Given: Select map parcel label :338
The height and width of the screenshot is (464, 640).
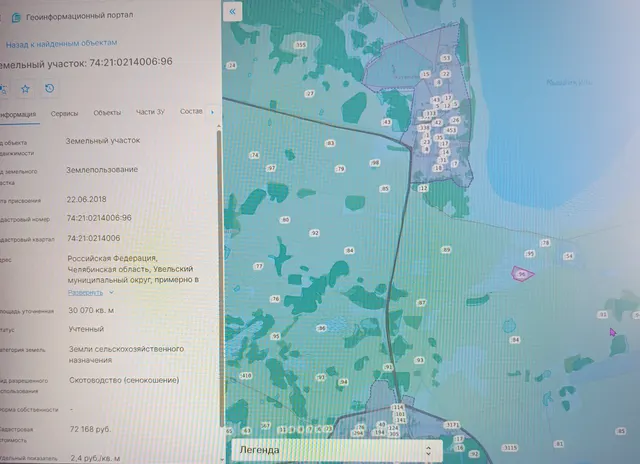Looking at the screenshot, I should click(x=424, y=128).
